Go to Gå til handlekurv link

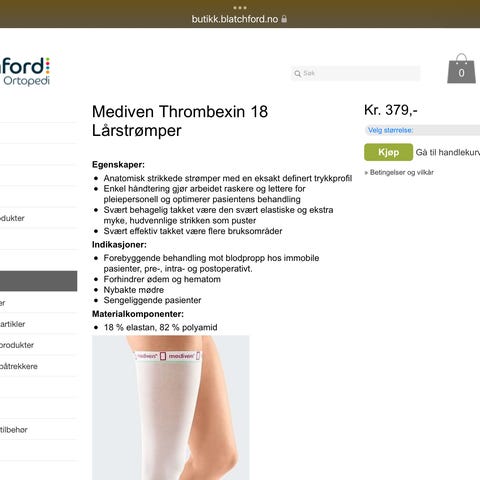pyautogui.click(x=448, y=153)
